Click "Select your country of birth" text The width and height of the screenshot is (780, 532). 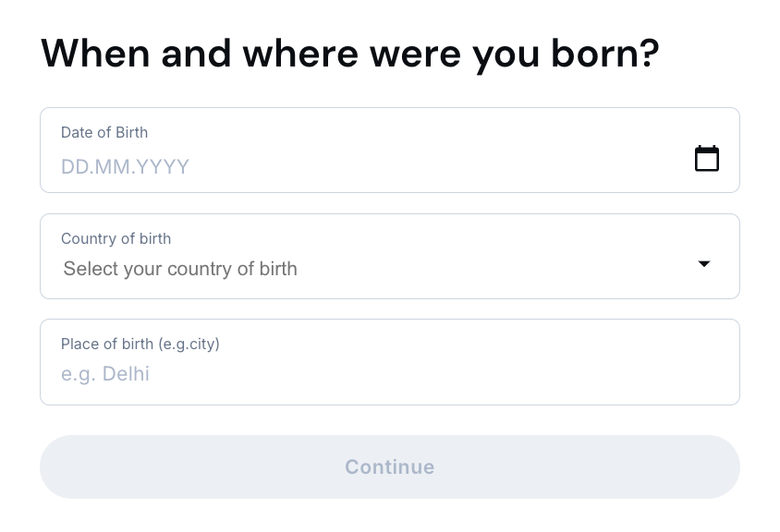coord(180,269)
